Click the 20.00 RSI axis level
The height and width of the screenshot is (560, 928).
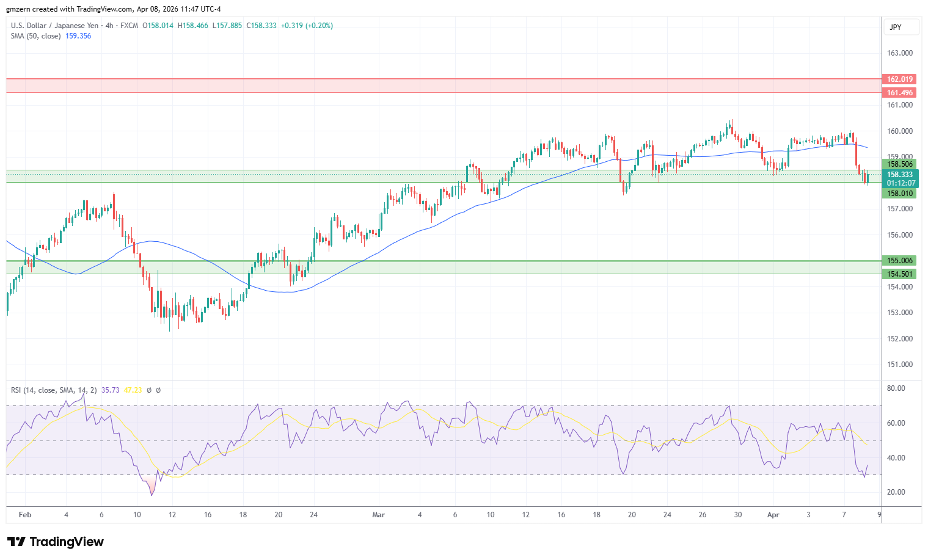[x=896, y=492]
